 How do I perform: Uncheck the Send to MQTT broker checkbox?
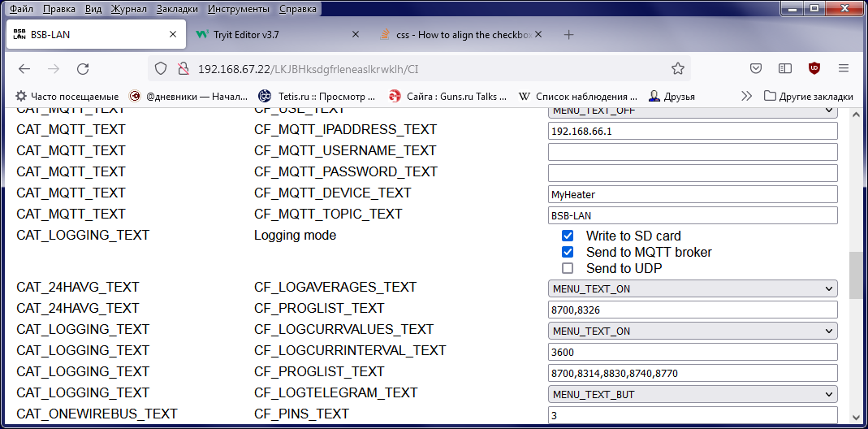pos(568,252)
